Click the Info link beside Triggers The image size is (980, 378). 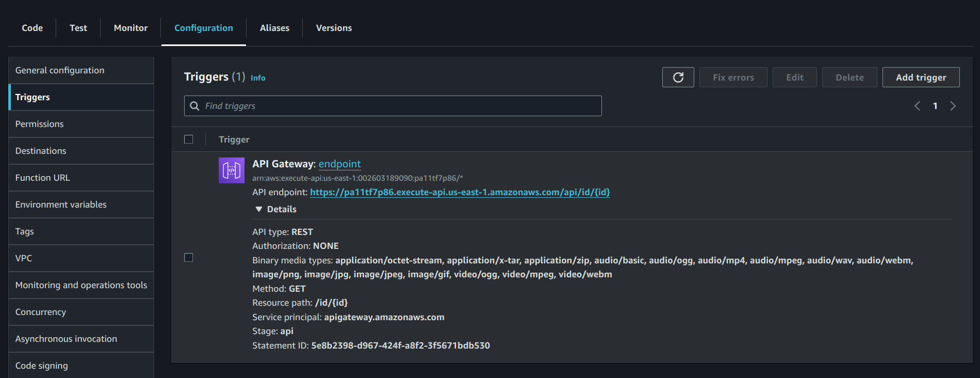click(x=258, y=78)
